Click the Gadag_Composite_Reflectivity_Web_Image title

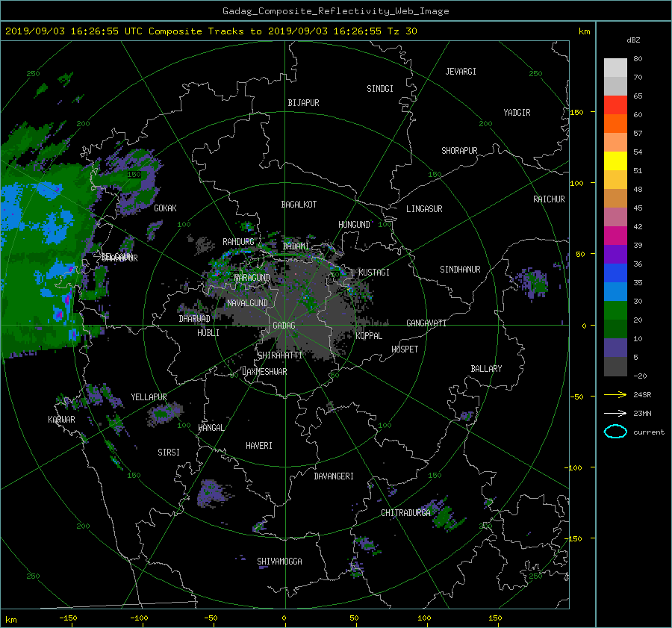[x=335, y=11]
